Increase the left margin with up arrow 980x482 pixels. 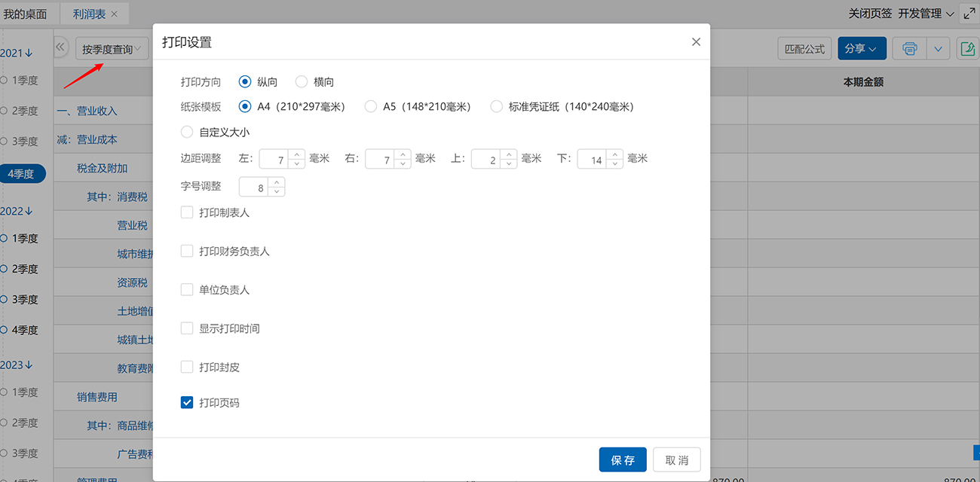[x=296, y=154]
